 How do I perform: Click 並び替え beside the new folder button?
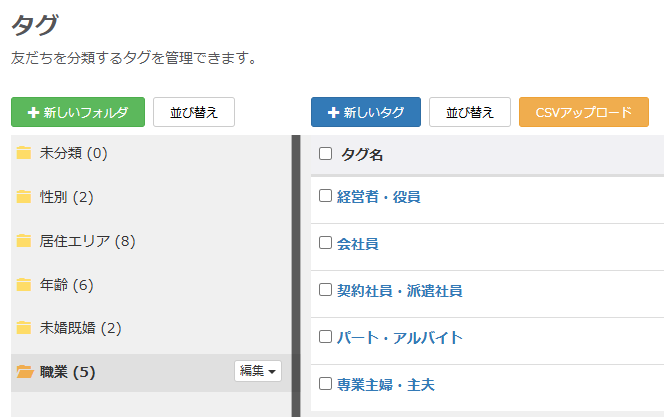194,113
